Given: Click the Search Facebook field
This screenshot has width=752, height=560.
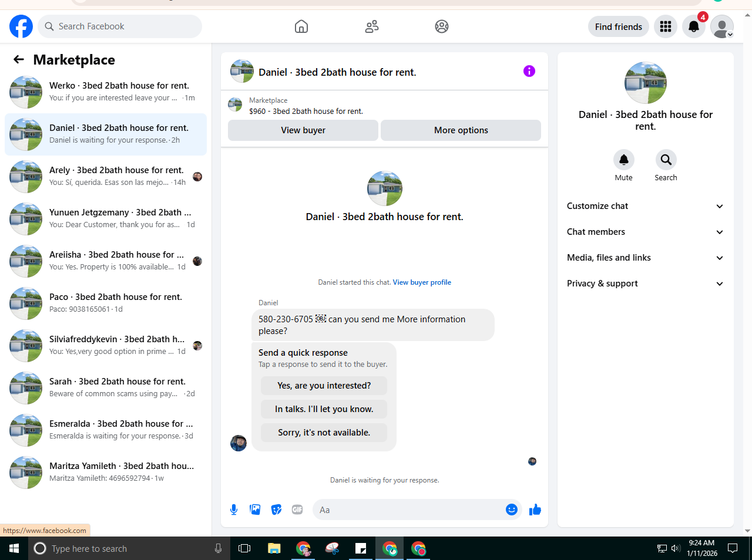Looking at the screenshot, I should tap(120, 26).
